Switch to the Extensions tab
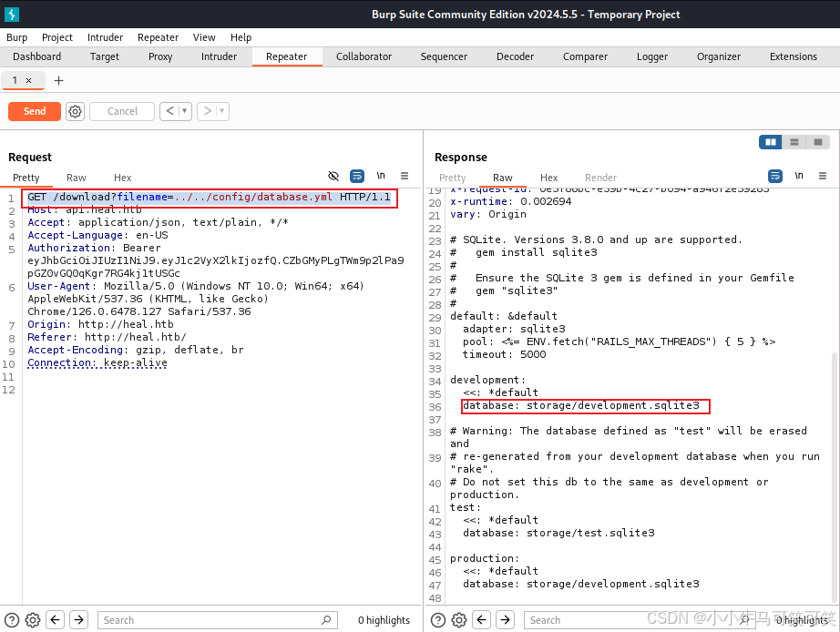 793,56
